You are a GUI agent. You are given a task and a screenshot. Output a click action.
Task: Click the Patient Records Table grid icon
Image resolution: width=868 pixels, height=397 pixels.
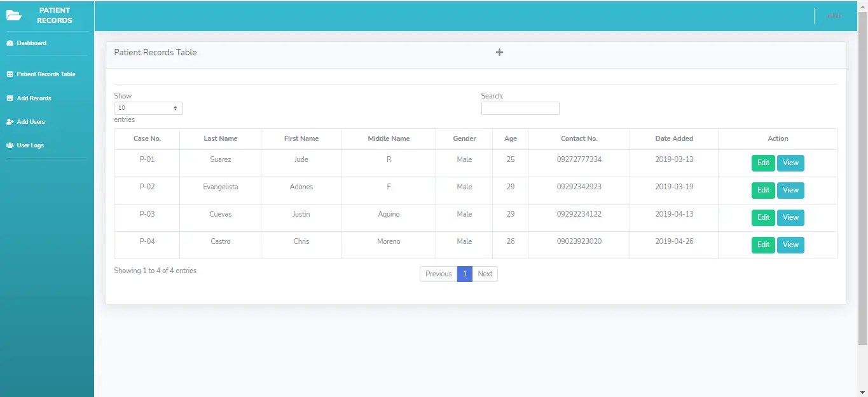pyautogui.click(x=8, y=74)
